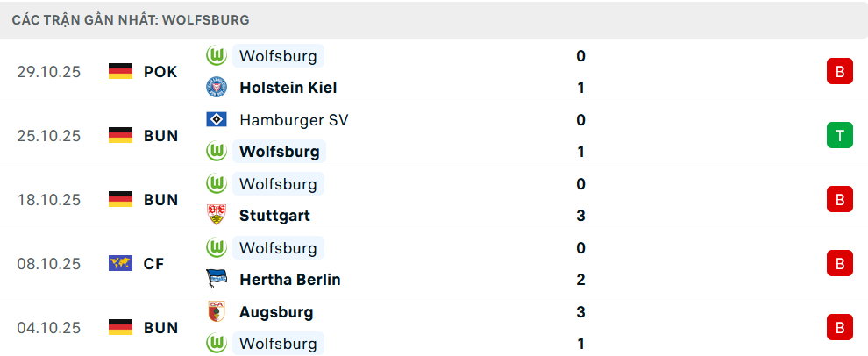Click the Hertha Berlin club logo
The image size is (868, 356).
point(216,280)
